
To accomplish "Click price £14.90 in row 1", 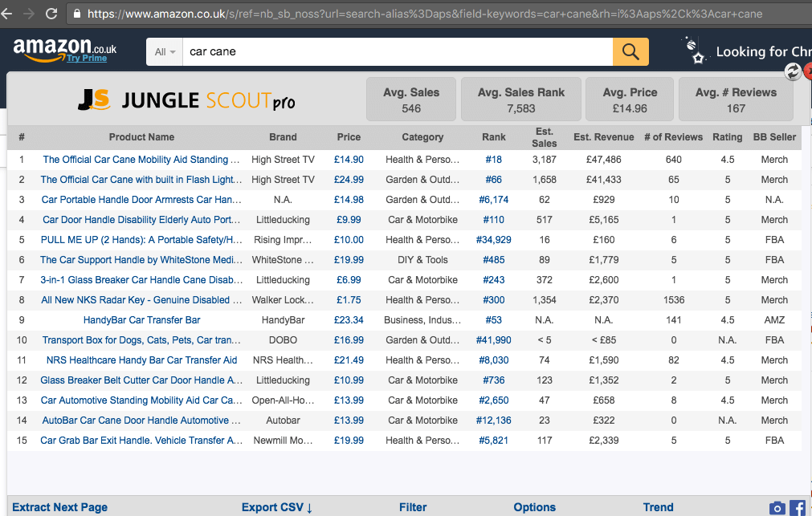I will pos(349,160).
